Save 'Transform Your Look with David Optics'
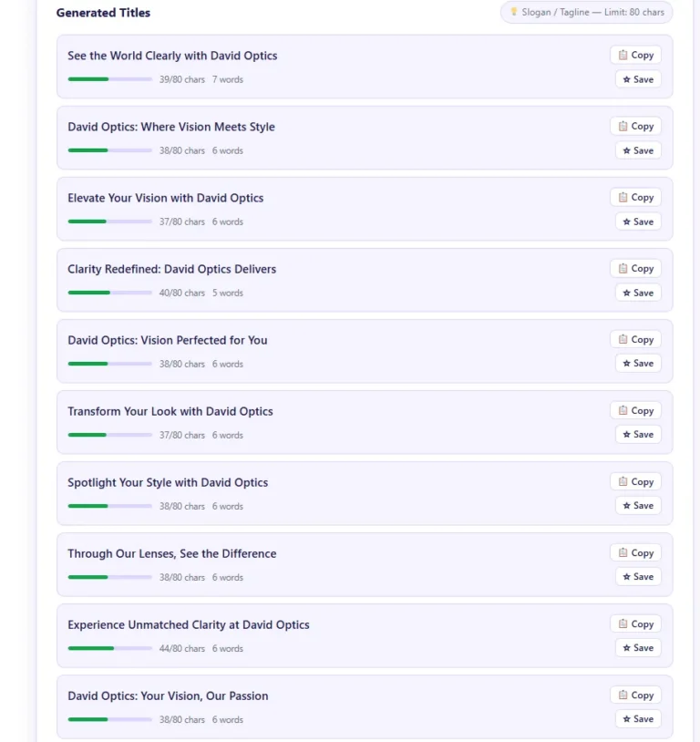Viewport: 700px width, 742px height. (x=638, y=435)
